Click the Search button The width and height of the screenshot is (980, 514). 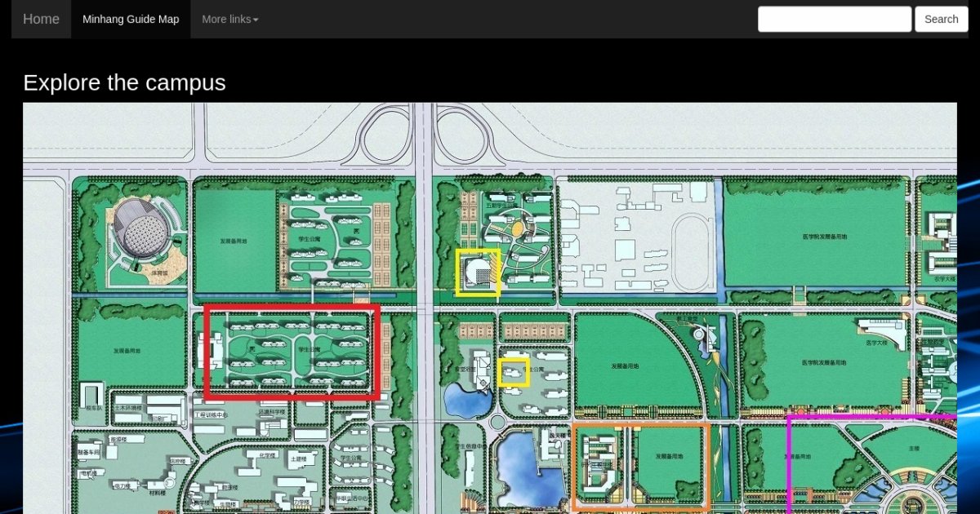pos(941,19)
